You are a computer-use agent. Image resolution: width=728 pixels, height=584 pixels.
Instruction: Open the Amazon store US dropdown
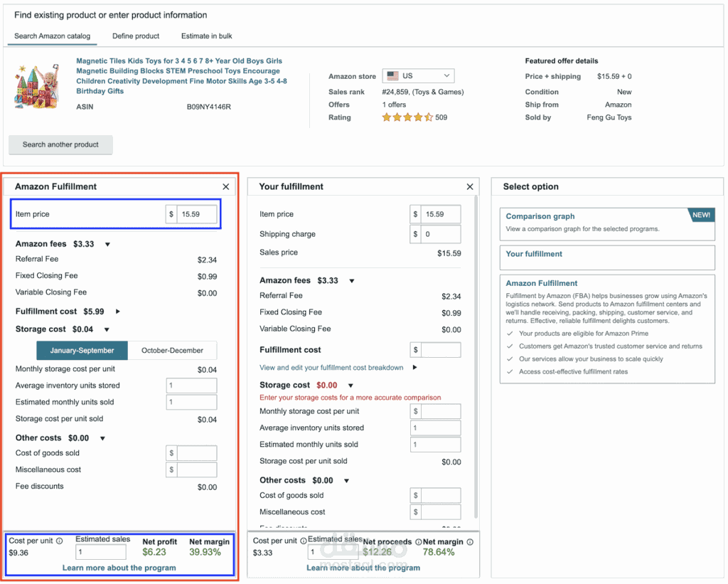point(418,75)
